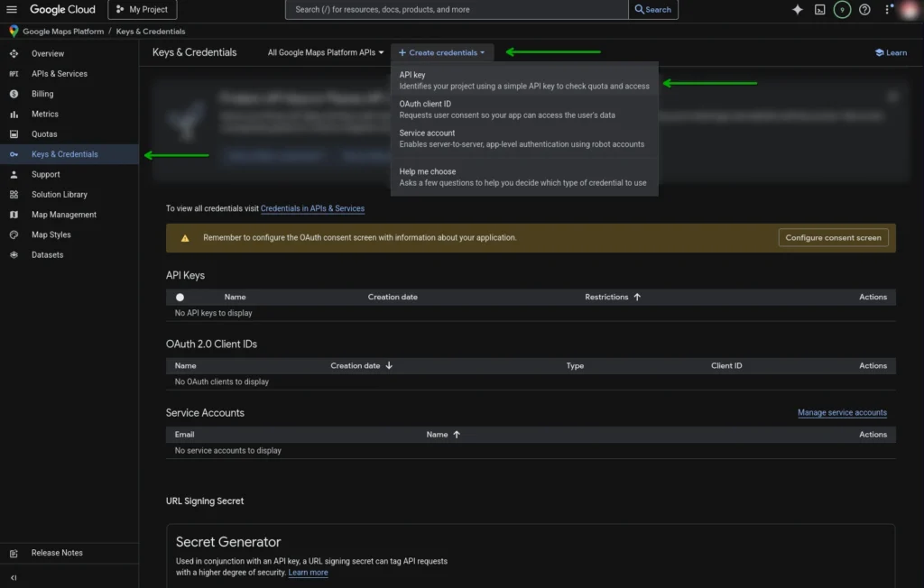Toggle the select-all circle in API Keys header

(180, 297)
